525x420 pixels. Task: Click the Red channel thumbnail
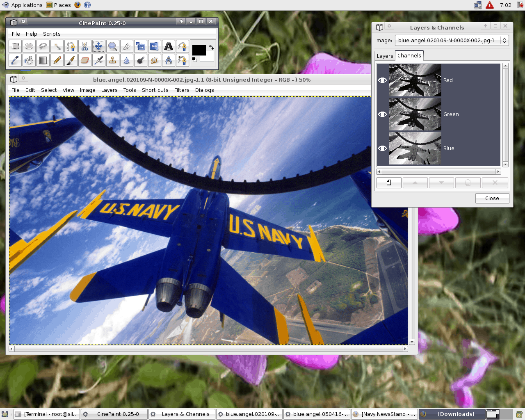pos(415,80)
